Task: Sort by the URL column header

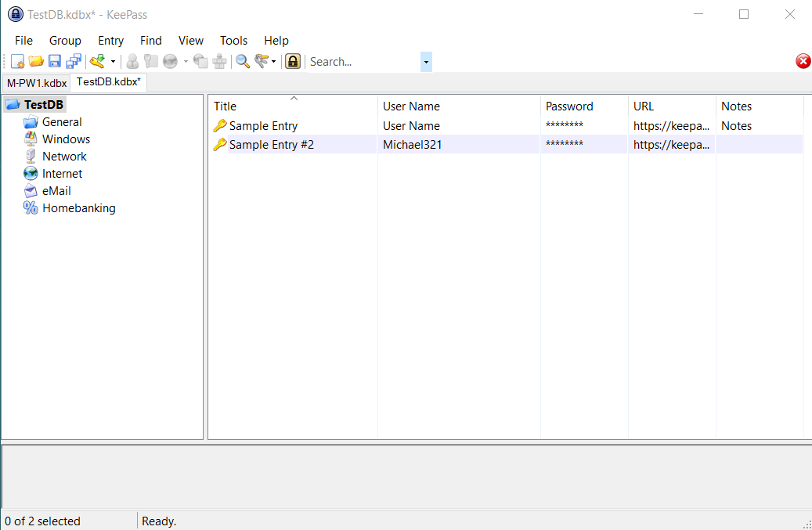Action: (x=672, y=106)
